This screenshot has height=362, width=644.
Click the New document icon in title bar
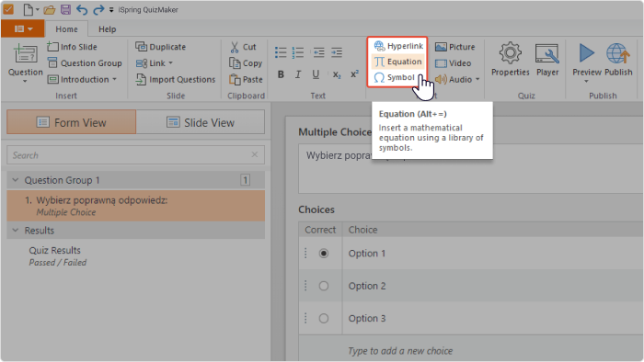pos(28,9)
